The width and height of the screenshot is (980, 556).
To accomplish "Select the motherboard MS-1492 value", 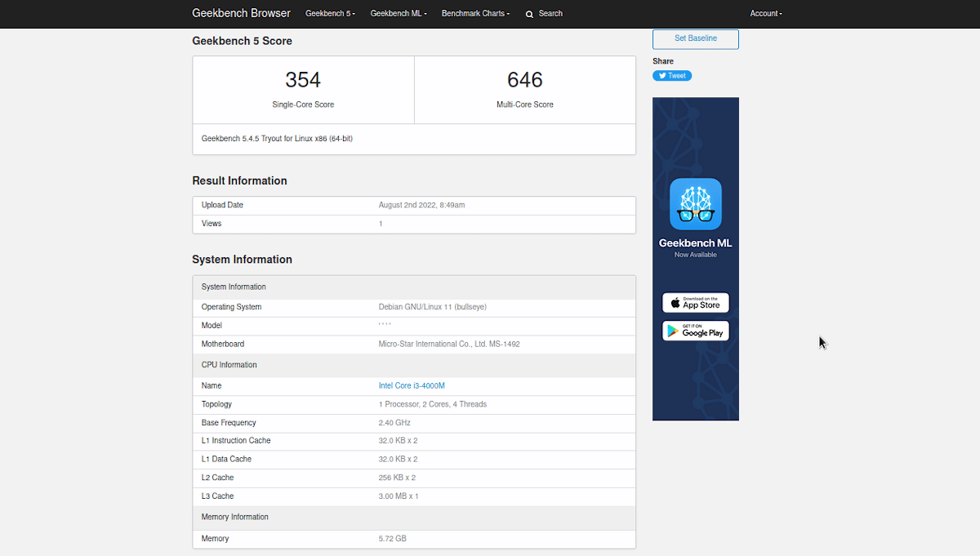I will (449, 345).
